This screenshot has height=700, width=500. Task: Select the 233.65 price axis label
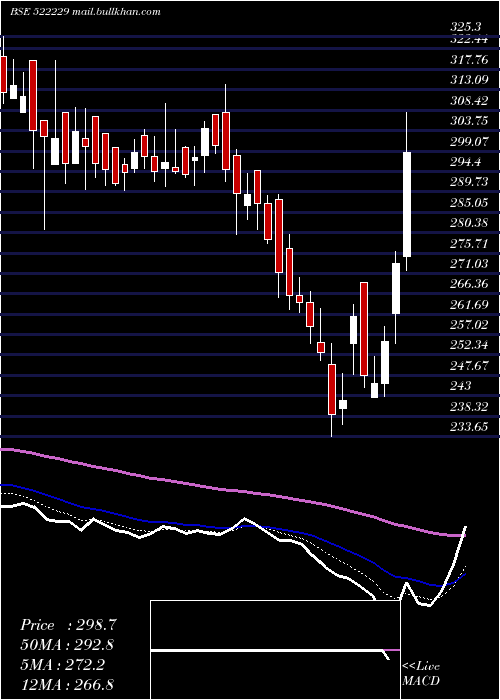click(469, 427)
